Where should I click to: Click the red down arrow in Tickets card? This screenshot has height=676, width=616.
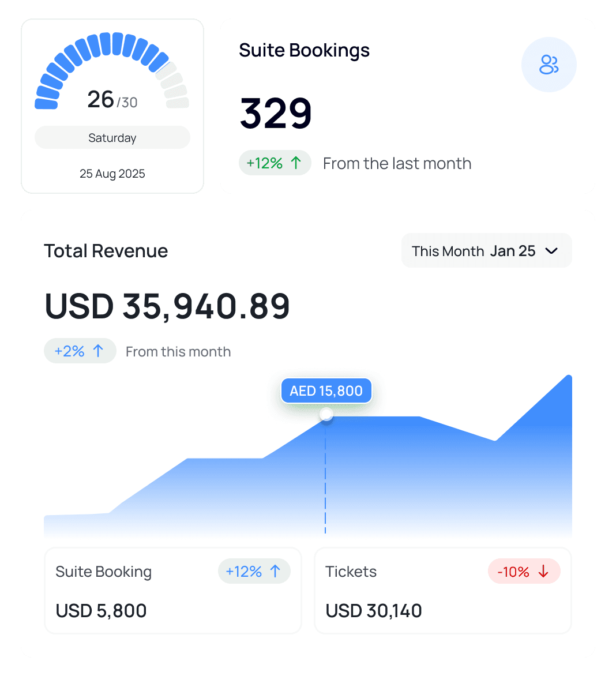coord(542,571)
